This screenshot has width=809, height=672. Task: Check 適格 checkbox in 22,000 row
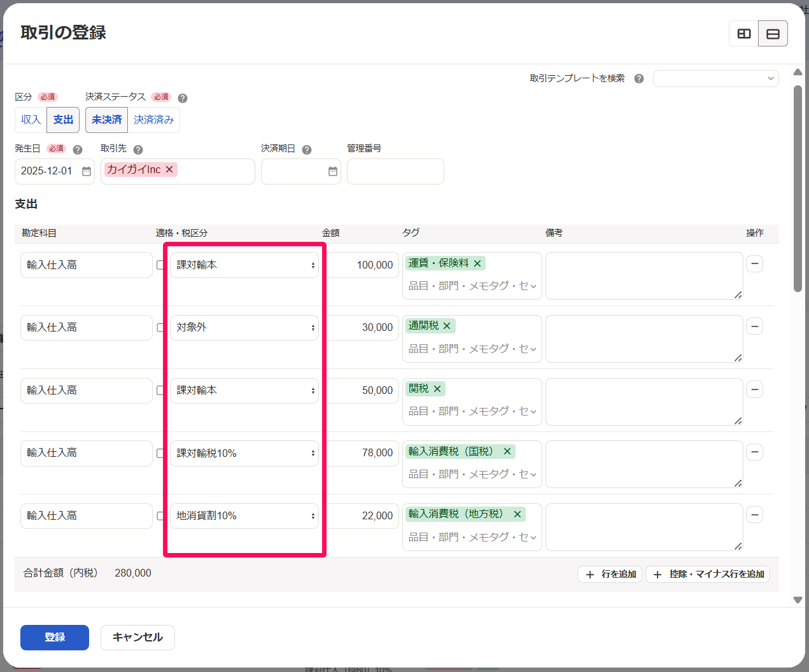pos(160,515)
